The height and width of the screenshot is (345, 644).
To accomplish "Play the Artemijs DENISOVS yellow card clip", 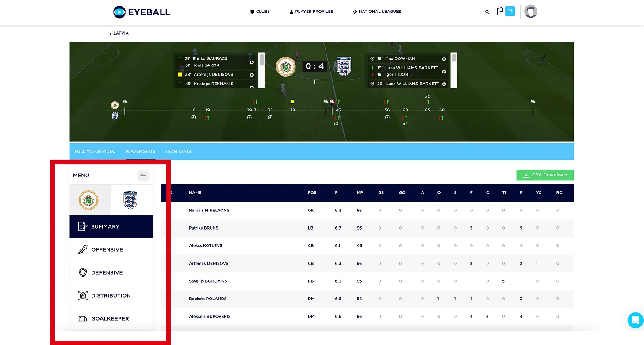I will [x=252, y=75].
